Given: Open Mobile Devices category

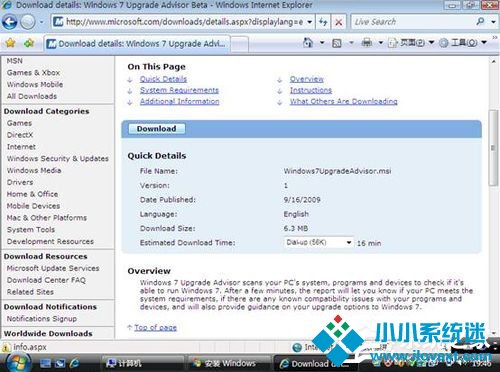Looking at the screenshot, I should pyautogui.click(x=33, y=206).
